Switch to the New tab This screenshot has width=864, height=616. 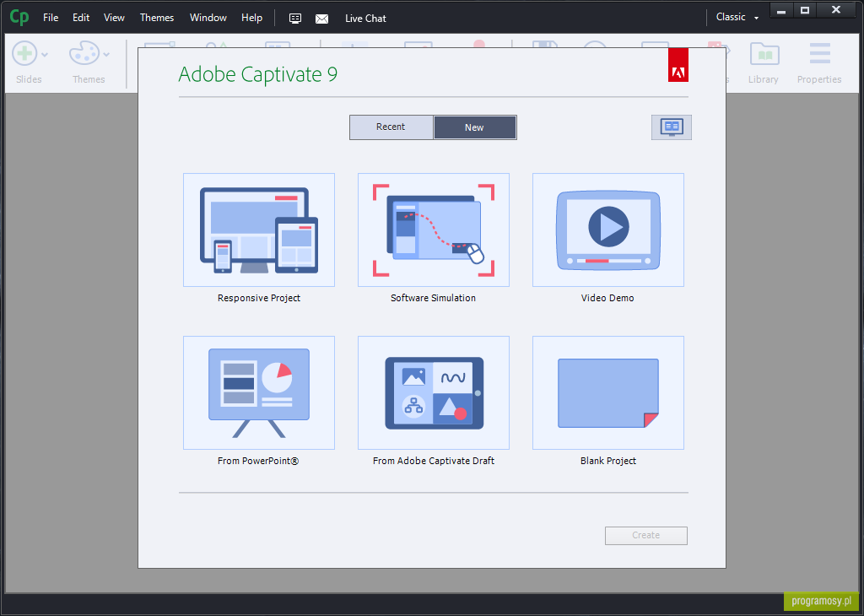tap(475, 127)
